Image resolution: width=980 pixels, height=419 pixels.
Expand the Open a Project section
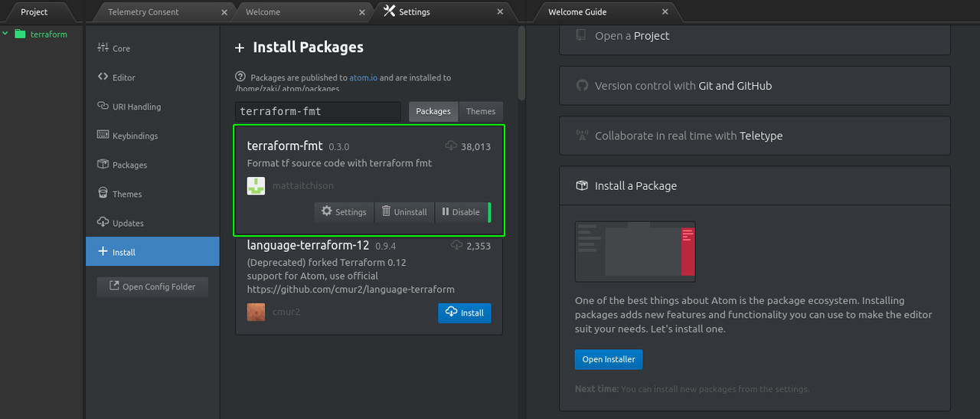(754, 36)
